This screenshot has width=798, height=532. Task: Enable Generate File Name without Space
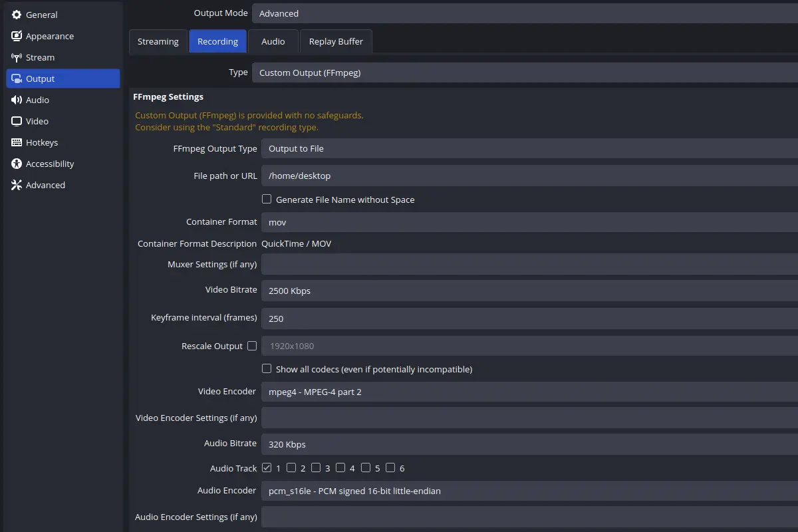(266, 199)
